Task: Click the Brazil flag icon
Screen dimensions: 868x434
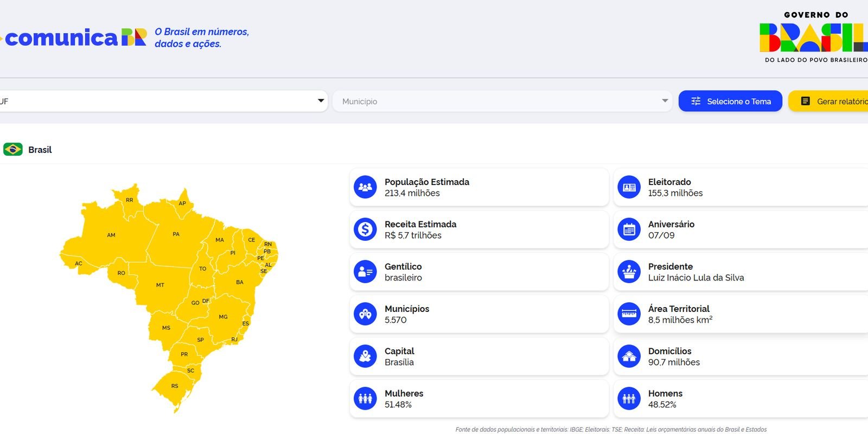Action: tap(12, 149)
